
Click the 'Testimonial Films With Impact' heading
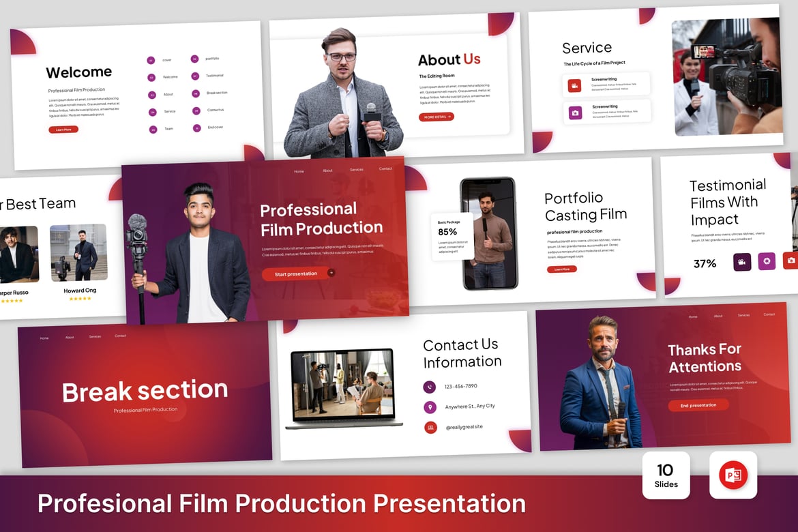pos(728,202)
